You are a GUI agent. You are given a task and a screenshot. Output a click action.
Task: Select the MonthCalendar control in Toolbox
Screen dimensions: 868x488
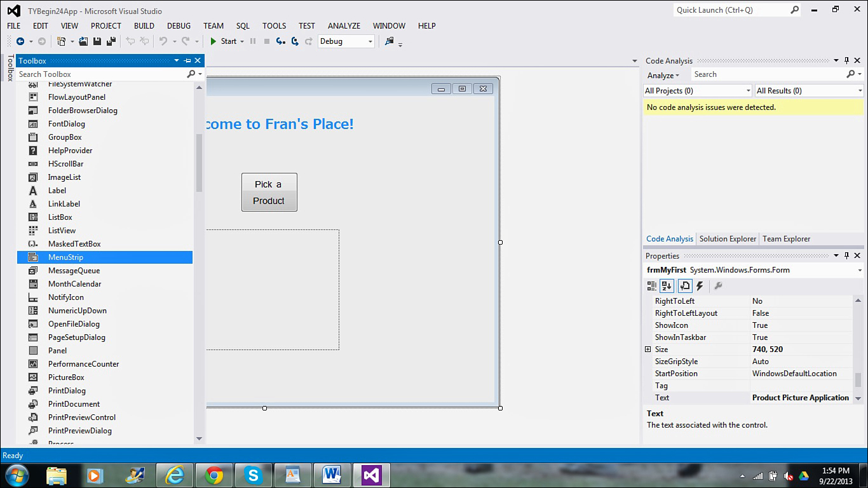tap(105, 284)
